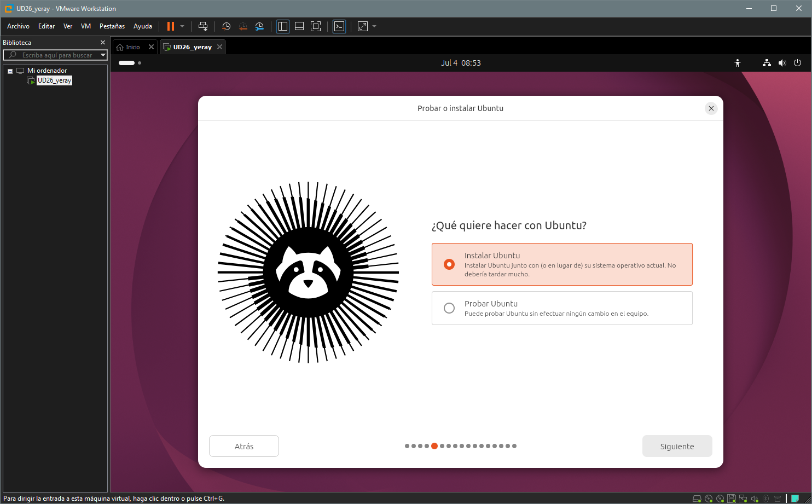Image resolution: width=812 pixels, height=504 pixels.
Task: Select the Instalar Ubuntu radio option
Action: pyautogui.click(x=562, y=264)
